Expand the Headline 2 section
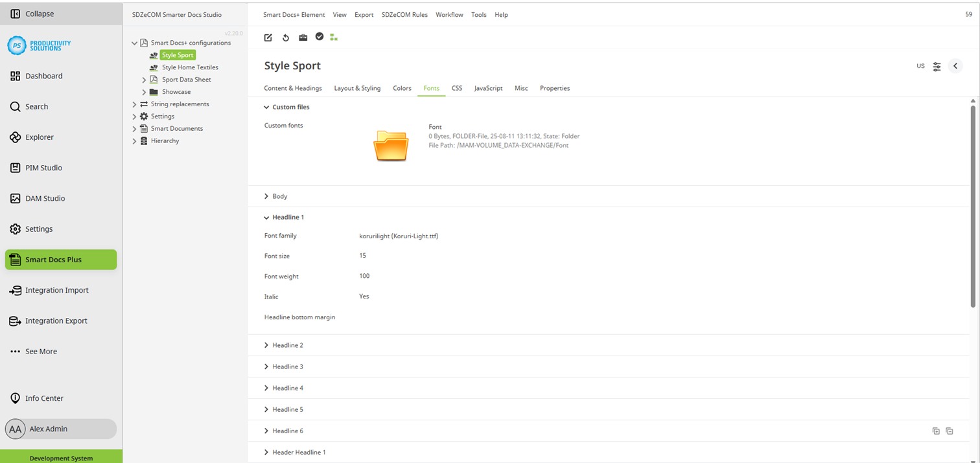 coord(266,346)
